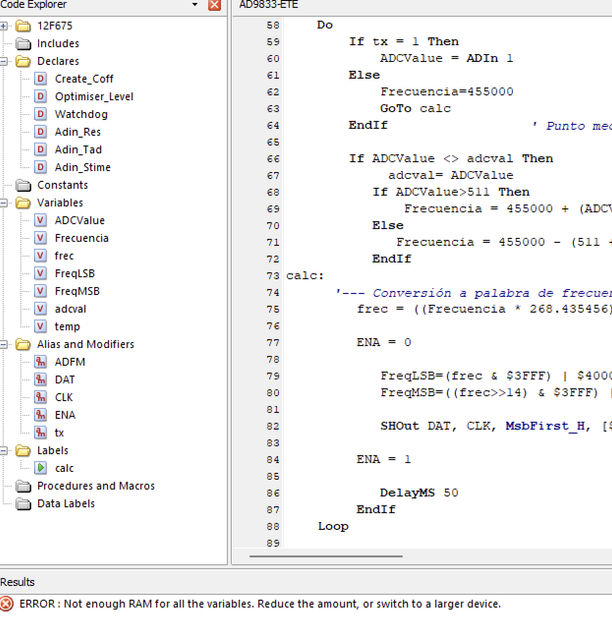Image resolution: width=612 pixels, height=640 pixels.
Task: Click line number 73 in the gutter
Action: tap(273, 276)
